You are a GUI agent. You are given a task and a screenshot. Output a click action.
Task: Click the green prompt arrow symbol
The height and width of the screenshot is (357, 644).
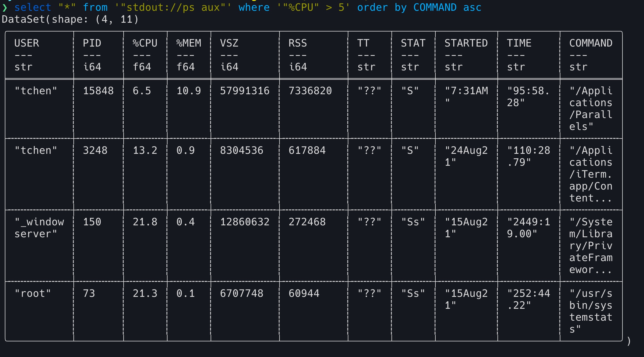coord(5,7)
